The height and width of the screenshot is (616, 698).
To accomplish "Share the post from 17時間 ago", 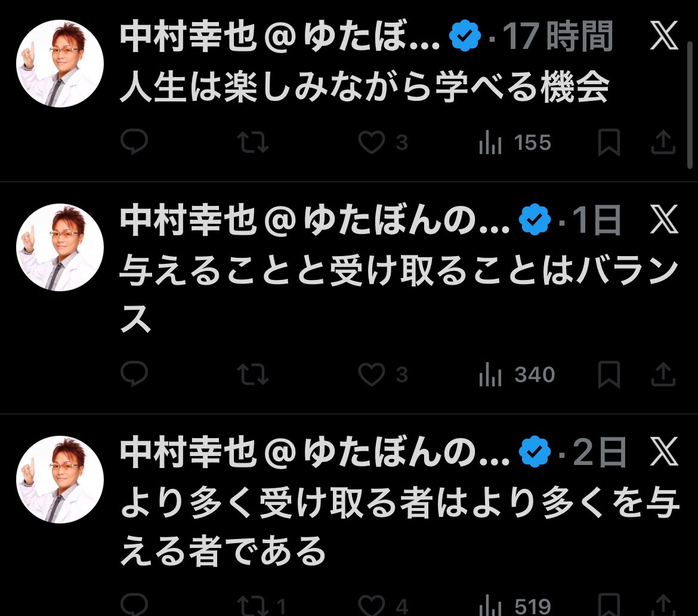I will (x=662, y=143).
